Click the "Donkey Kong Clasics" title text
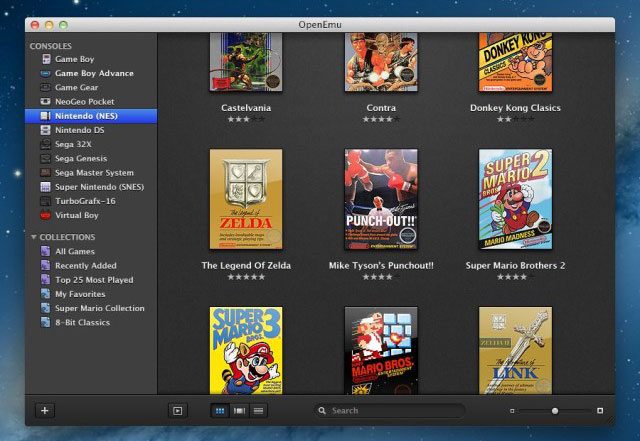This screenshot has height=441, width=640. [515, 108]
